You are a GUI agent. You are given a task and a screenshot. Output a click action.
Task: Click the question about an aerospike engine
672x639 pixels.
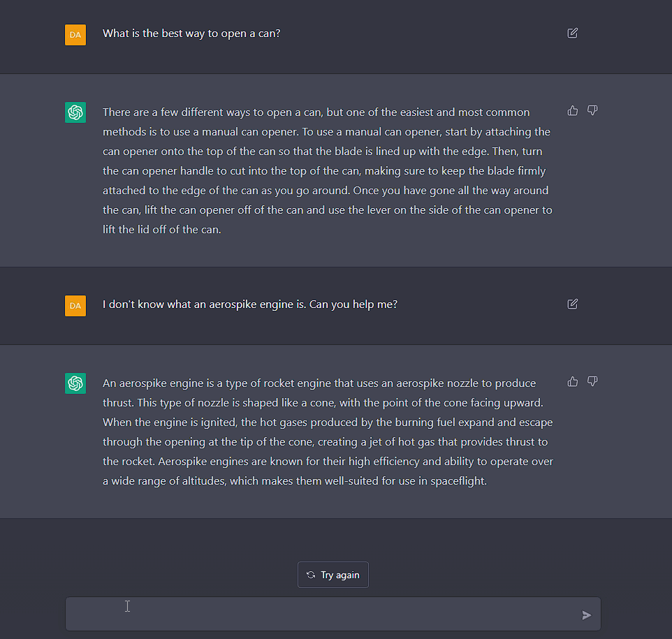click(x=250, y=304)
